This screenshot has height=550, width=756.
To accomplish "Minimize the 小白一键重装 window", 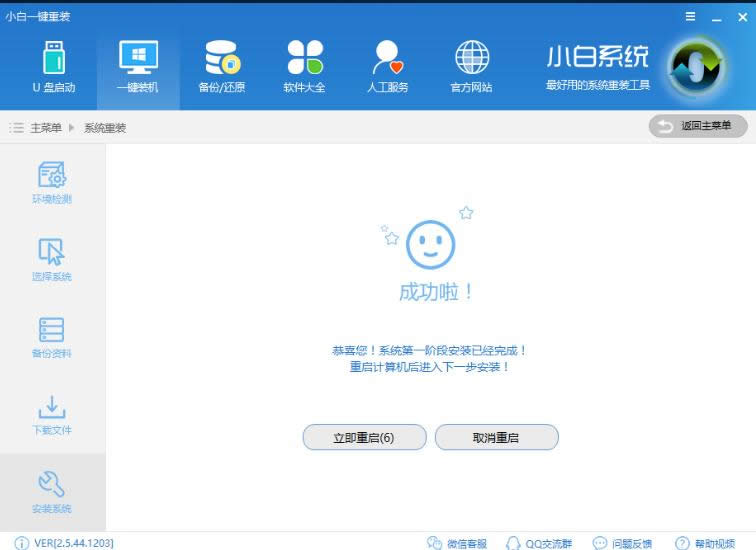I will click(x=716, y=18).
